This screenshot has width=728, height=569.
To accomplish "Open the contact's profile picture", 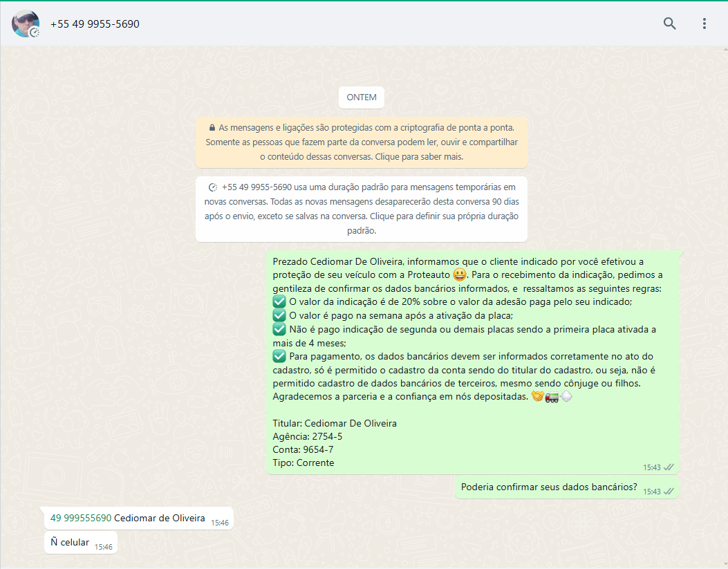I will (x=25, y=24).
